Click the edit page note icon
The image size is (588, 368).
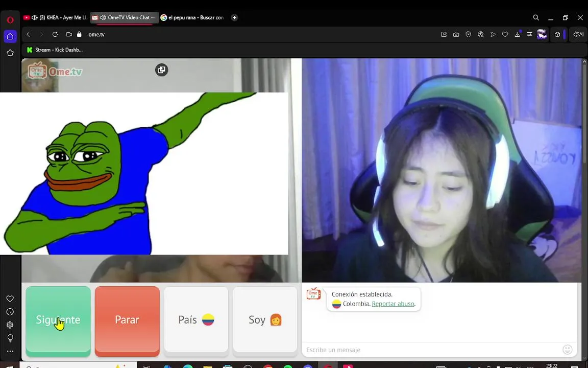point(444,34)
